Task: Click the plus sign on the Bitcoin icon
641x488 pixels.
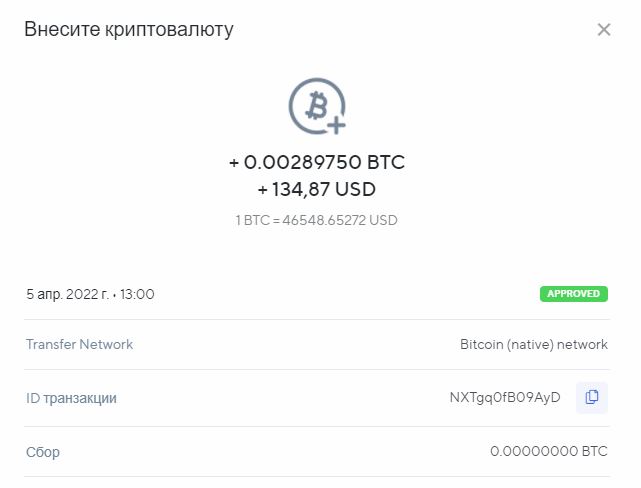Action: pos(336,124)
